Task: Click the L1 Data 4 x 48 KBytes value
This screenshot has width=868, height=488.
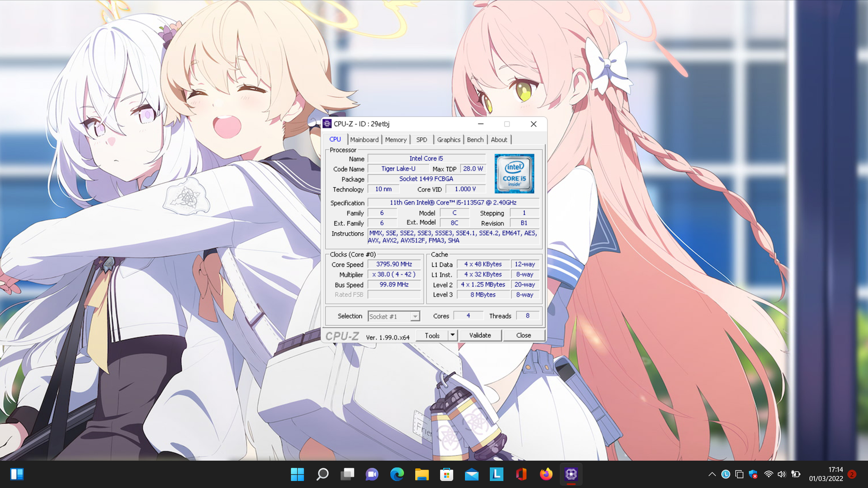Action: [483, 264]
